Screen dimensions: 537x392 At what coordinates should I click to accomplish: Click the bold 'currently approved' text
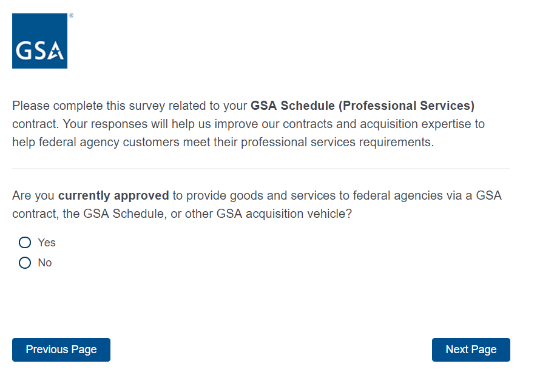(x=113, y=196)
